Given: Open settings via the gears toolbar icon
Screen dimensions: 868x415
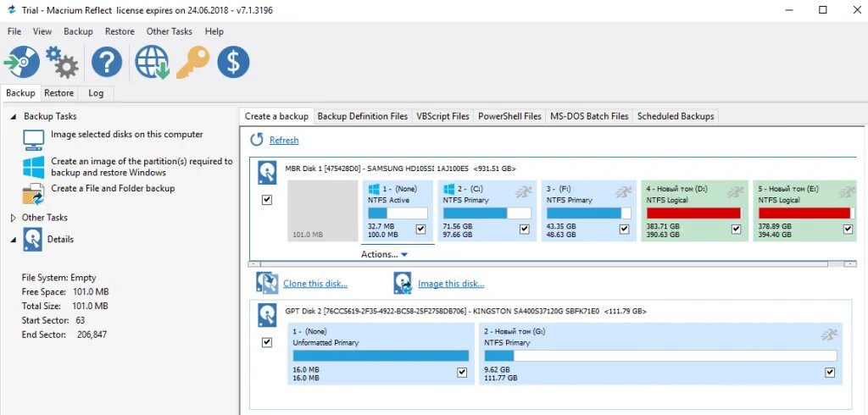Looking at the screenshot, I should 61,62.
